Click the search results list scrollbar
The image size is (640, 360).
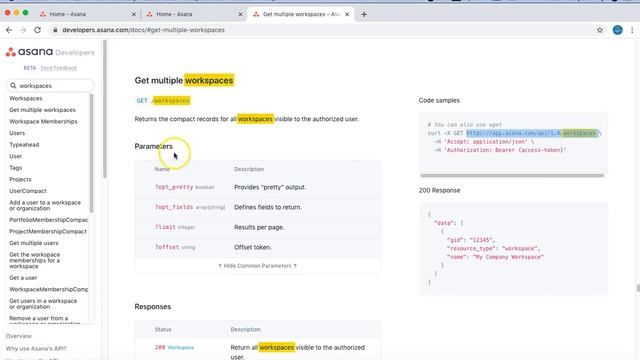[91, 153]
